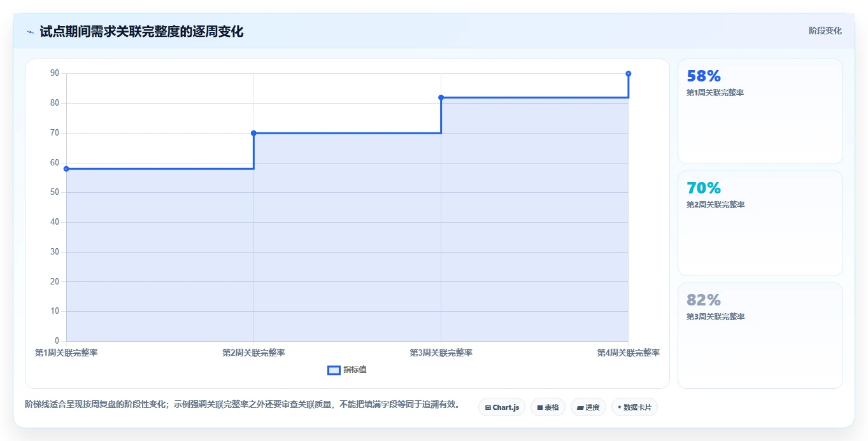Click the 进度 tag
The height and width of the screenshot is (441, 868).
coord(588,407)
